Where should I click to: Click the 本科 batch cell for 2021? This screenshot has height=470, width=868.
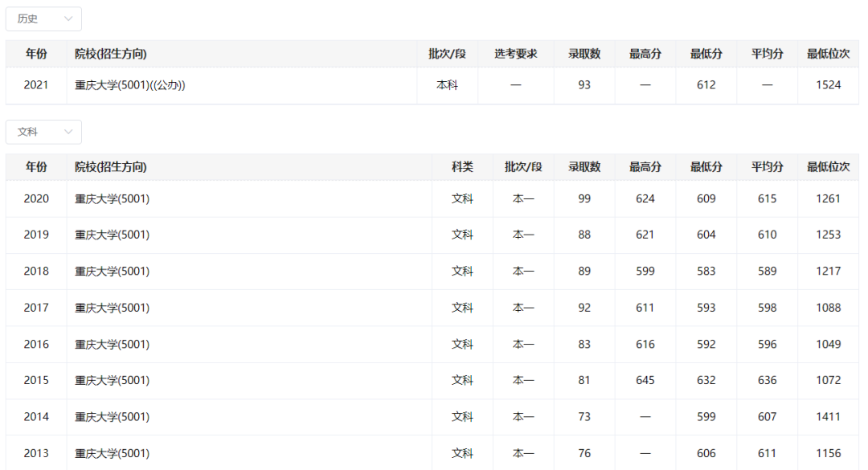[447, 85]
